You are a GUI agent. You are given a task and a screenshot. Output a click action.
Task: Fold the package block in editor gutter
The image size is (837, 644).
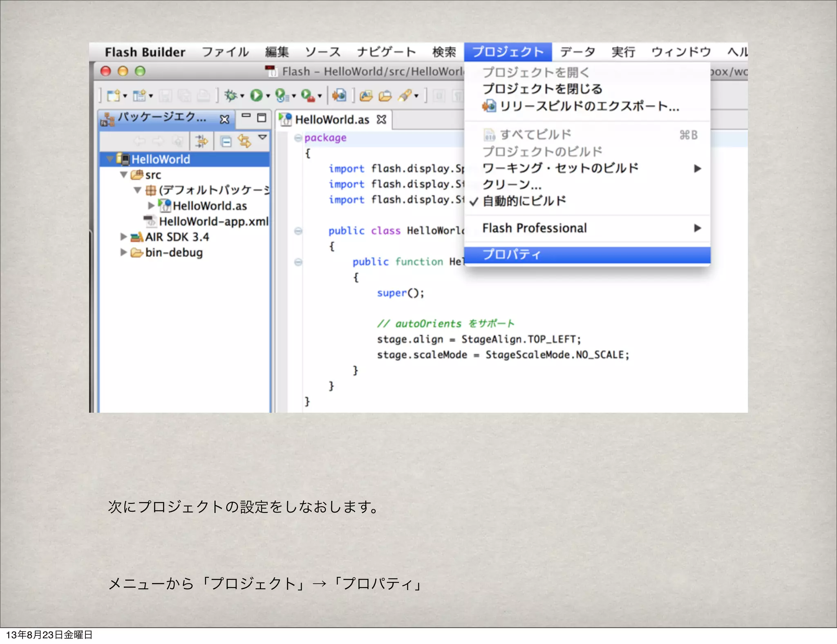point(298,138)
